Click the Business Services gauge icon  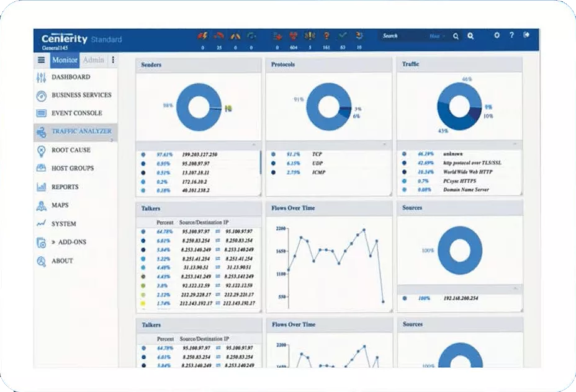click(42, 96)
